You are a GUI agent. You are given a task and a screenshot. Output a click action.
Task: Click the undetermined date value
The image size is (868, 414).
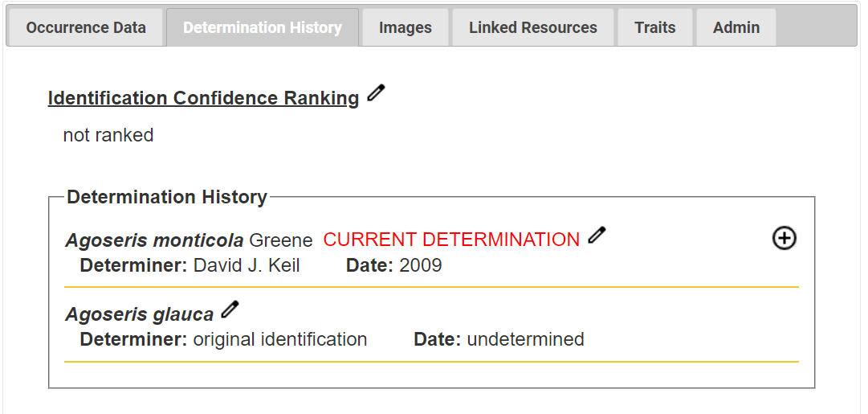tap(525, 339)
